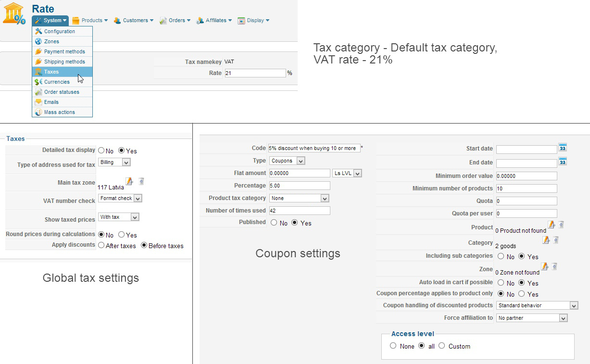Set Detailed tax display to No
The image size is (590, 364).
pyautogui.click(x=101, y=151)
